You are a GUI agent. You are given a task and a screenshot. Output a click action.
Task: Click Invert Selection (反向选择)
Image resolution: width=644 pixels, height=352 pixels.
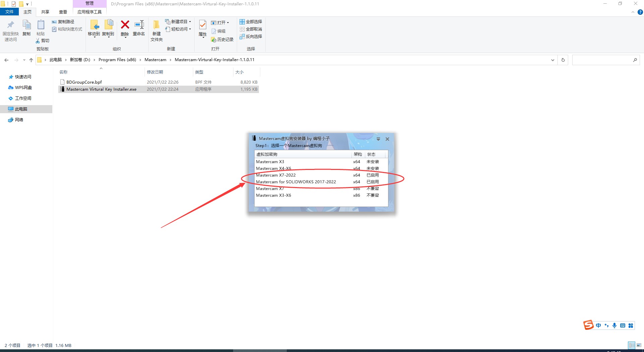251,37
